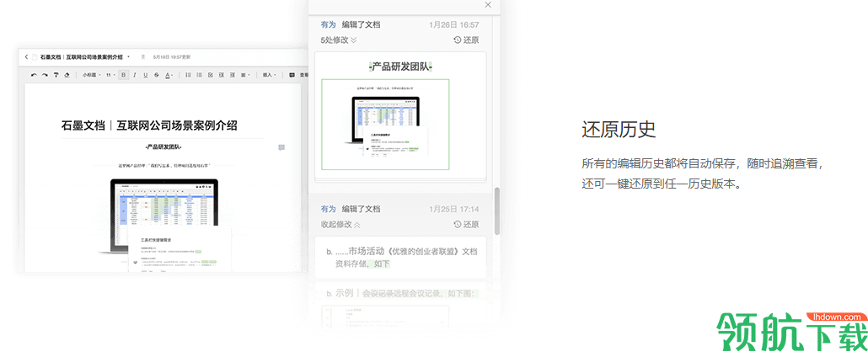Open the font color A dropdown
This screenshot has width=868, height=357.
point(169,75)
